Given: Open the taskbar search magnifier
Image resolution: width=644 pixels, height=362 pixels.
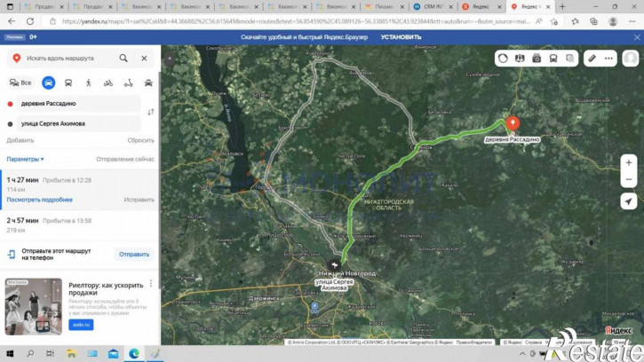Looking at the screenshot, I should coord(30,353).
